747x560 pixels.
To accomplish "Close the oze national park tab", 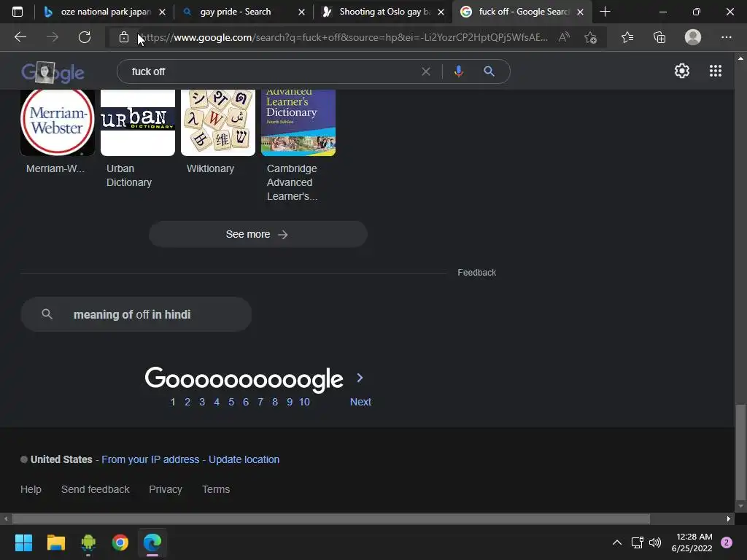I will click(x=163, y=12).
